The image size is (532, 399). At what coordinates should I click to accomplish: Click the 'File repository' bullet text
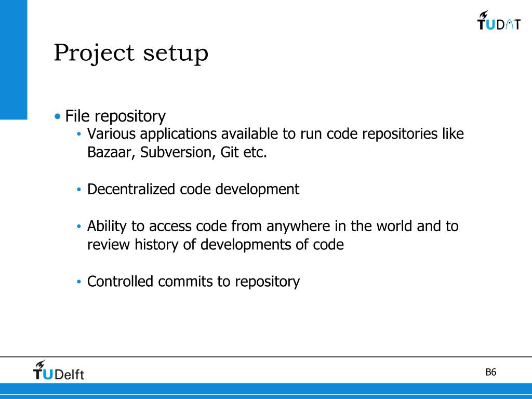click(115, 116)
